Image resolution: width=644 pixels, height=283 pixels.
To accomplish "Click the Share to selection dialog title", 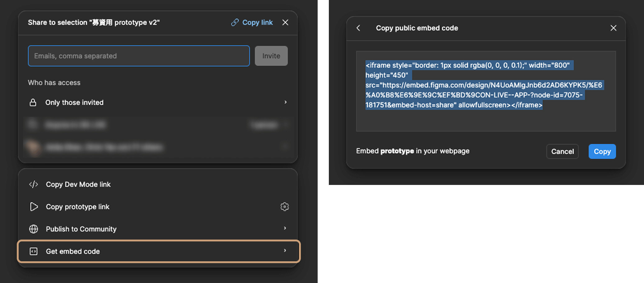I will (94, 22).
